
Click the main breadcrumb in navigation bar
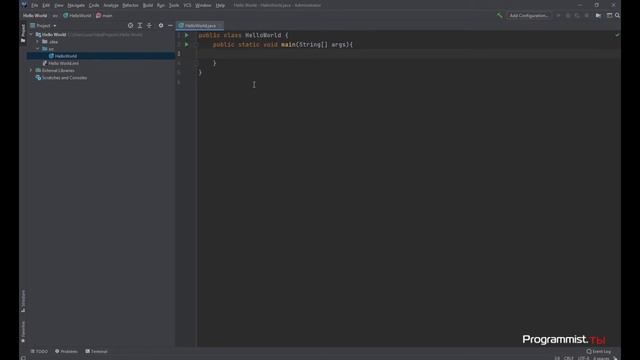pyautogui.click(x=104, y=16)
